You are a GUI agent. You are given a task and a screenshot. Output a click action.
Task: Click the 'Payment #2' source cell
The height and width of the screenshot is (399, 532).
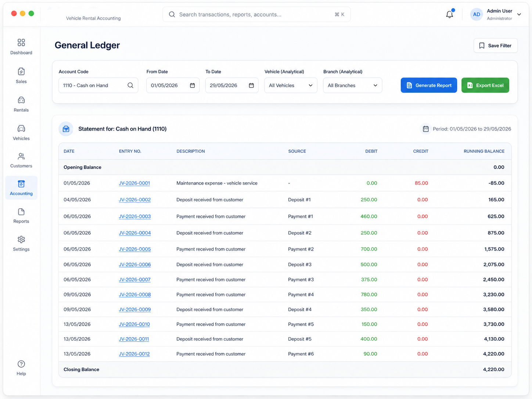(x=301, y=249)
